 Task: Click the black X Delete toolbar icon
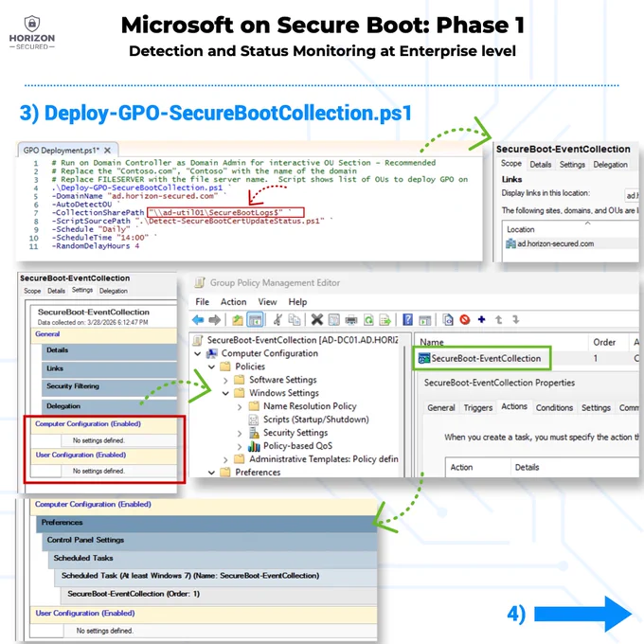317,319
